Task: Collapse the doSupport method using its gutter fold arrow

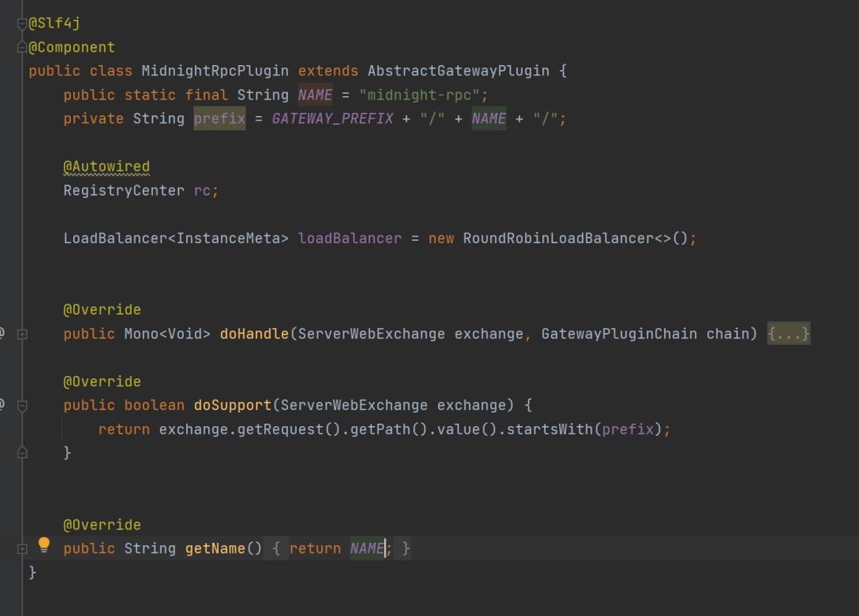Action: coord(22,405)
